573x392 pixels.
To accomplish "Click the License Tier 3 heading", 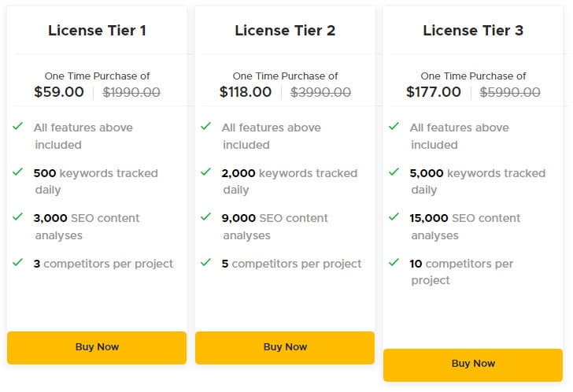I will tap(473, 31).
